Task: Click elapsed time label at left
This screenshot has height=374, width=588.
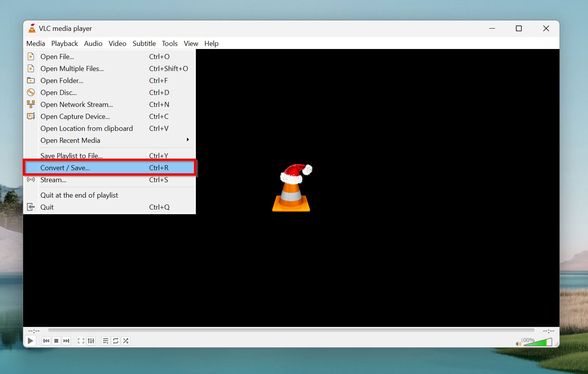Action: tap(34, 331)
